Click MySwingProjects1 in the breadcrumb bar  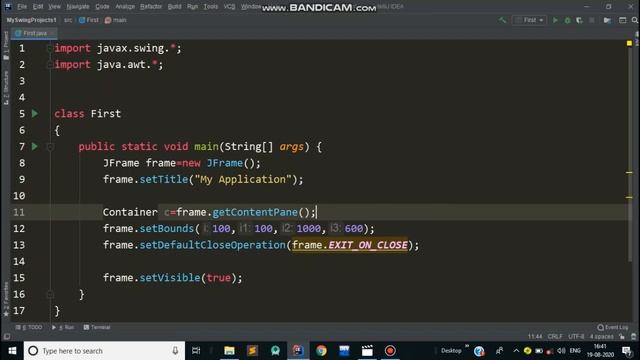tap(31, 20)
